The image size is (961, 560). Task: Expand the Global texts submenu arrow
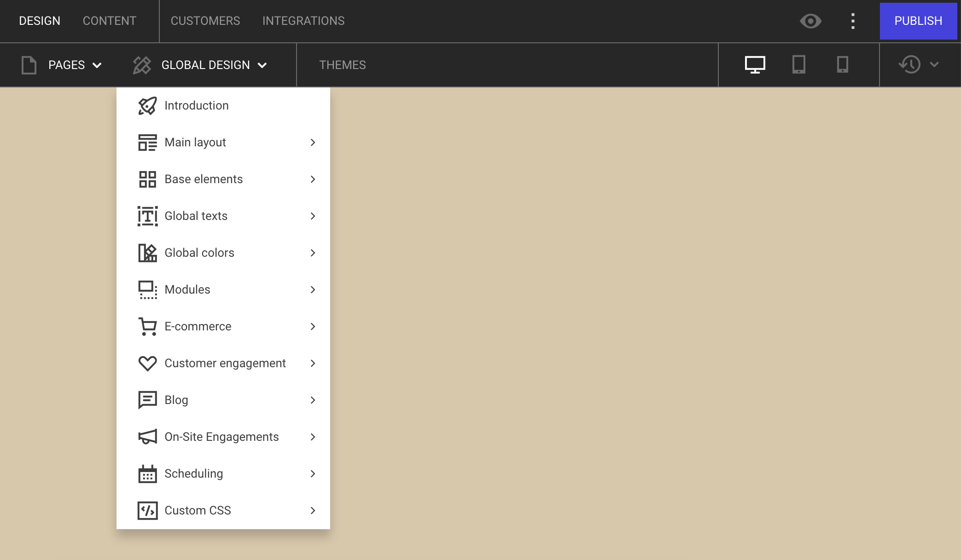pyautogui.click(x=313, y=216)
